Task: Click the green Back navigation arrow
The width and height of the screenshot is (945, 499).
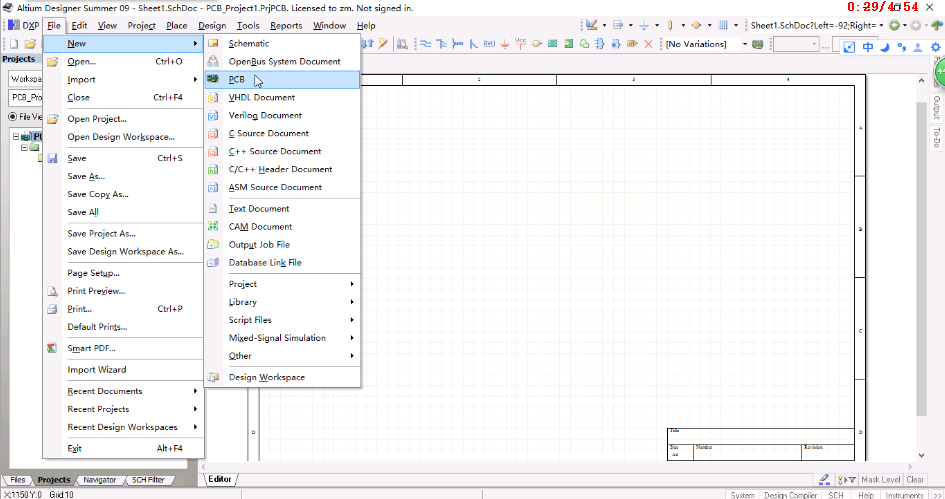Action: (x=894, y=25)
